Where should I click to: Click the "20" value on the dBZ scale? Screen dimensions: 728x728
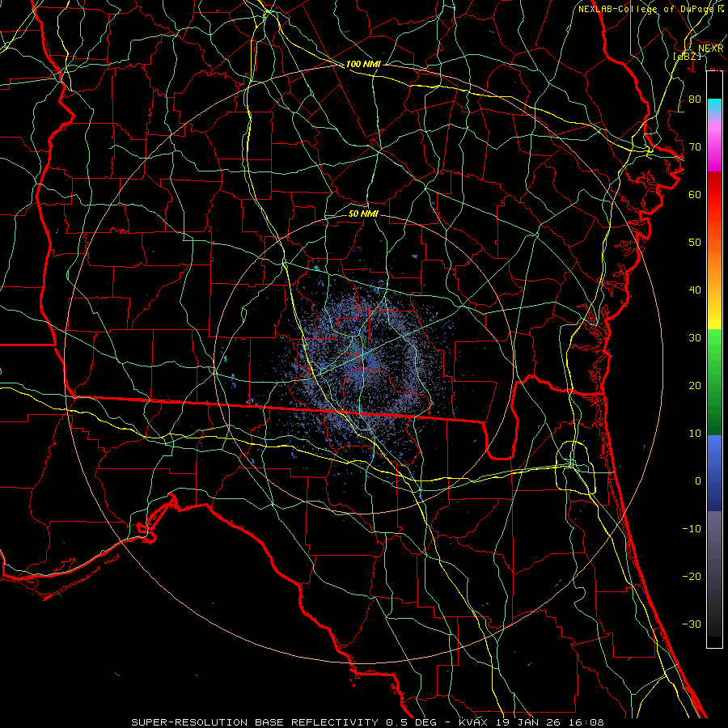click(x=695, y=385)
